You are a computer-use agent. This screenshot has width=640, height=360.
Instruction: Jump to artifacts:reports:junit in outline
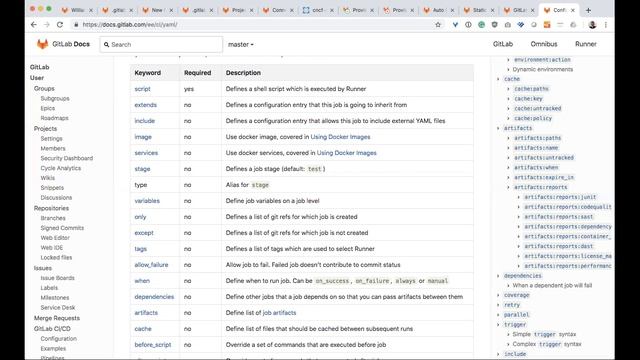pos(560,197)
